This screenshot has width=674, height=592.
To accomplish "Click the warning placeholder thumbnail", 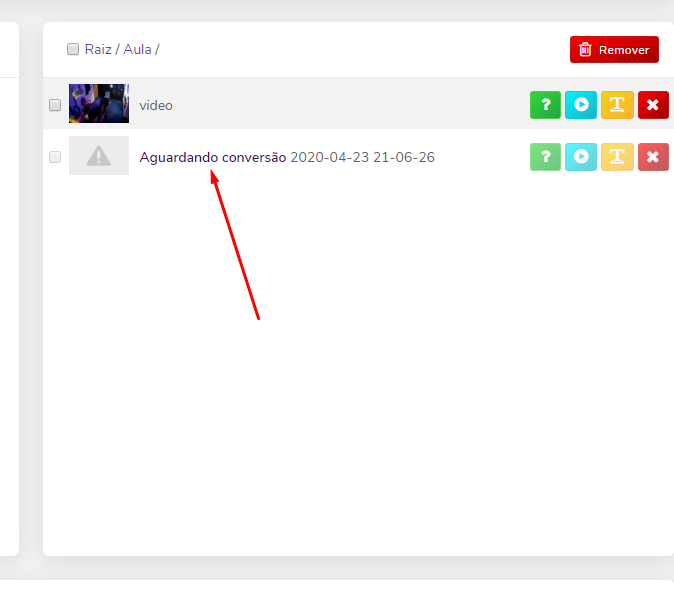I will (99, 156).
